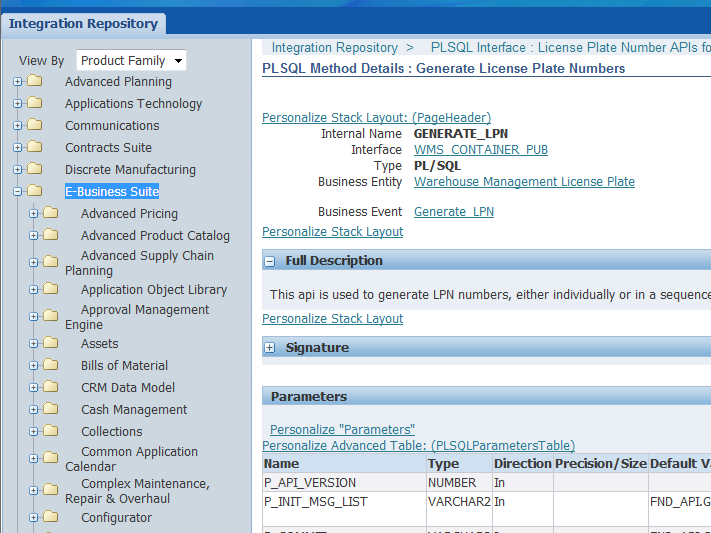The image size is (711, 533).
Task: Expand the Bills of Material node
Action: [x=34, y=365]
